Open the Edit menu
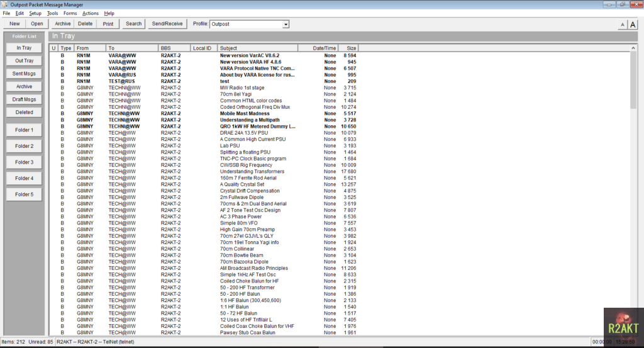 point(19,13)
